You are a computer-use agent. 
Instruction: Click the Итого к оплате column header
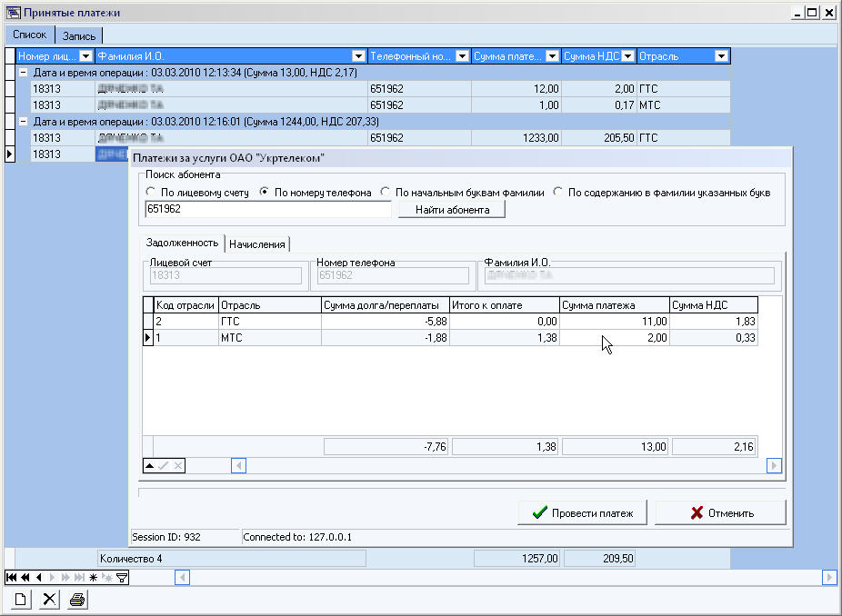pos(505,305)
